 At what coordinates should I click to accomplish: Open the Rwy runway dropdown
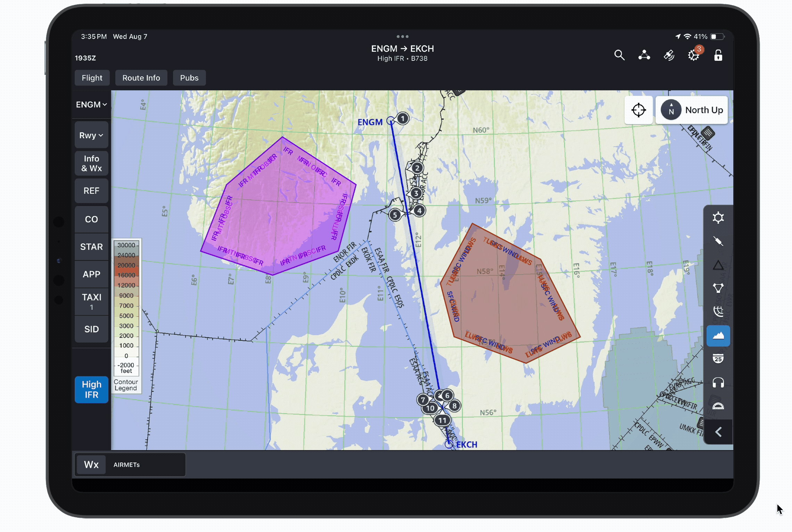(x=91, y=135)
